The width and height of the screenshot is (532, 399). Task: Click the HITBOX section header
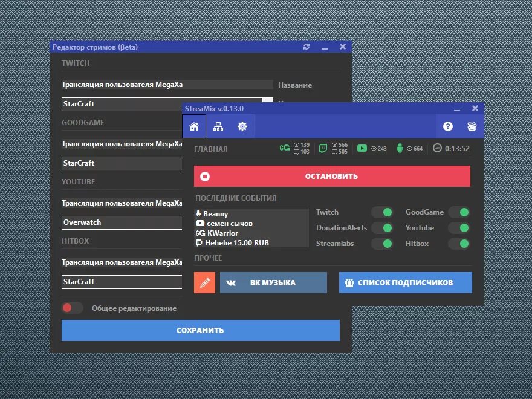(76, 241)
